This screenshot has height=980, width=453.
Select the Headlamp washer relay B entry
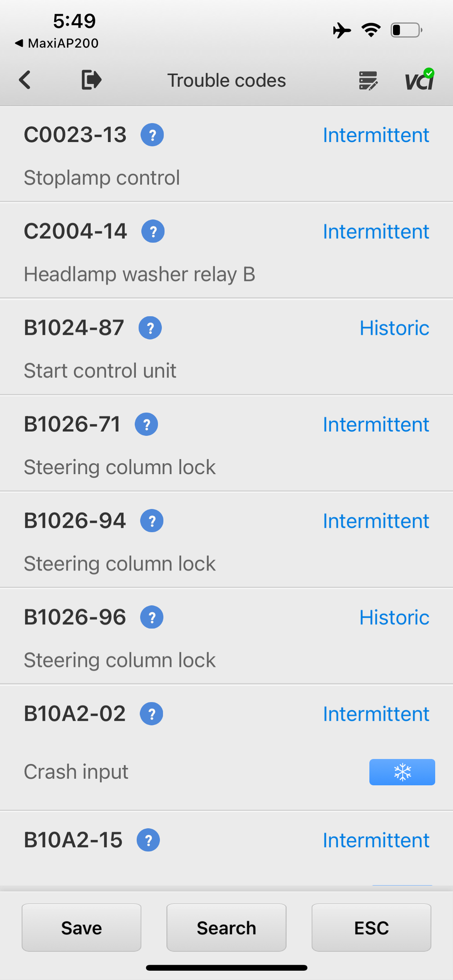click(139, 274)
